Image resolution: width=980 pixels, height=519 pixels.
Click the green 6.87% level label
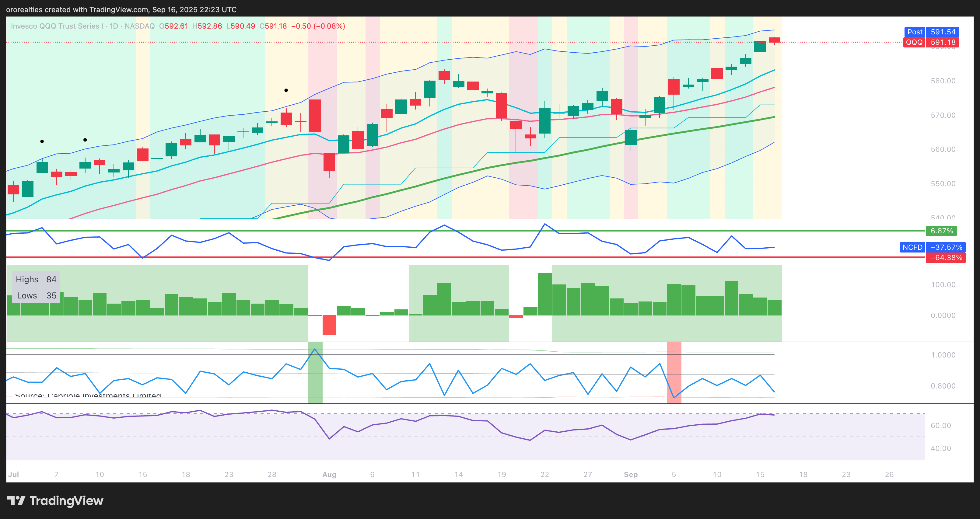(x=941, y=231)
